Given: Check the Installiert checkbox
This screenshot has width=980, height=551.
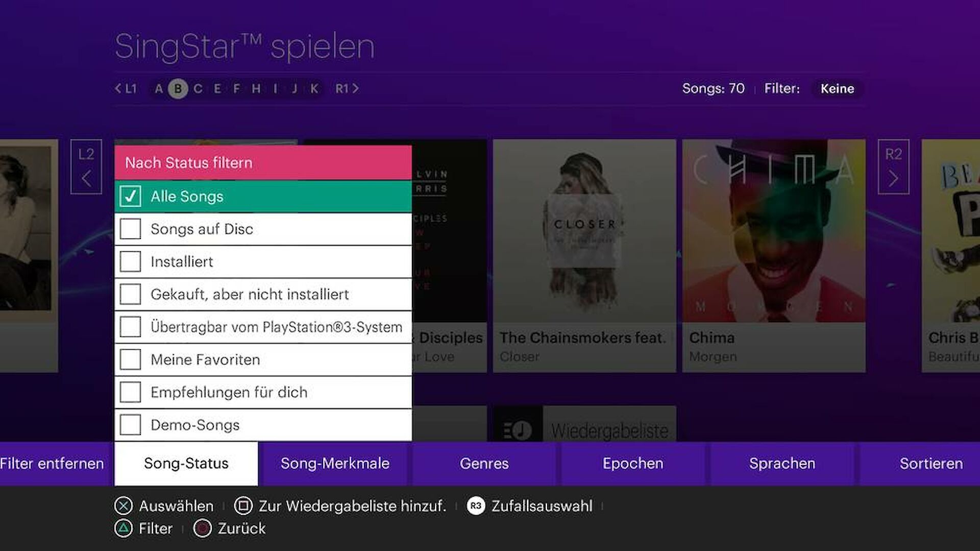Looking at the screenshot, I should pyautogui.click(x=131, y=261).
